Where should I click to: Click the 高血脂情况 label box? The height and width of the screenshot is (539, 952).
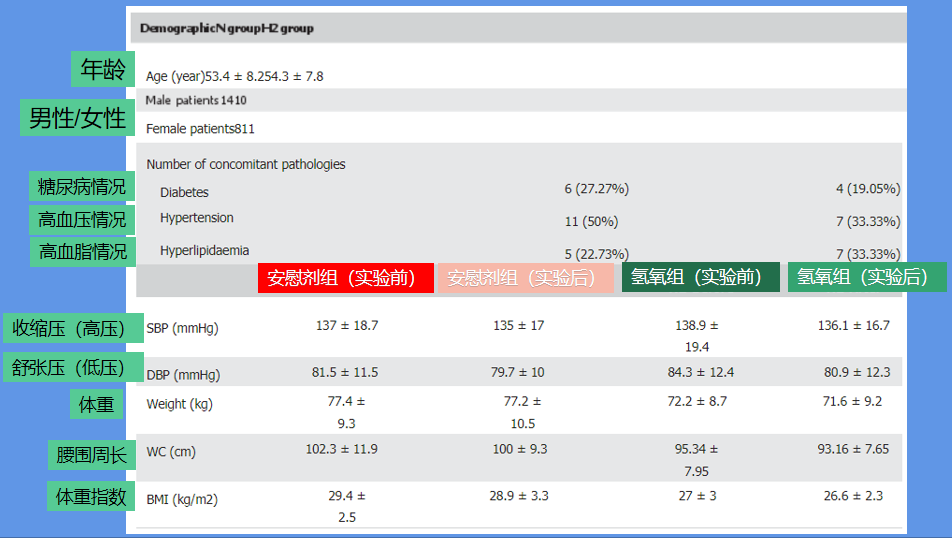click(82, 251)
